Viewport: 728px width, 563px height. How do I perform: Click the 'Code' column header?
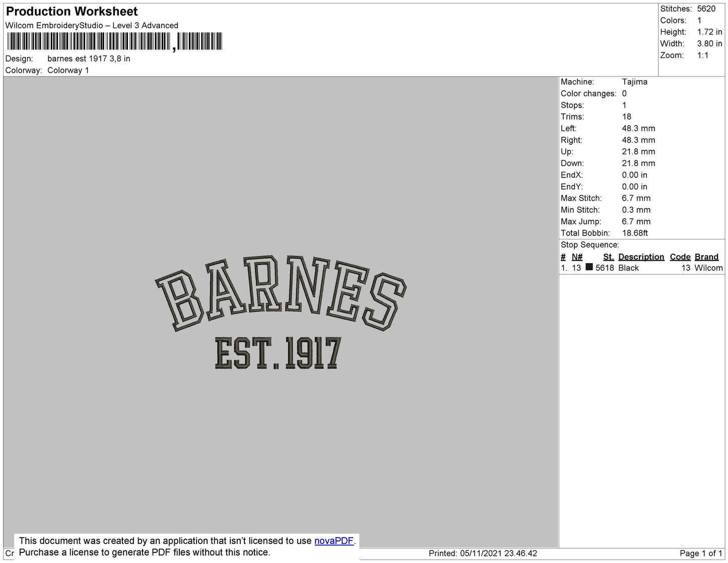(680, 257)
